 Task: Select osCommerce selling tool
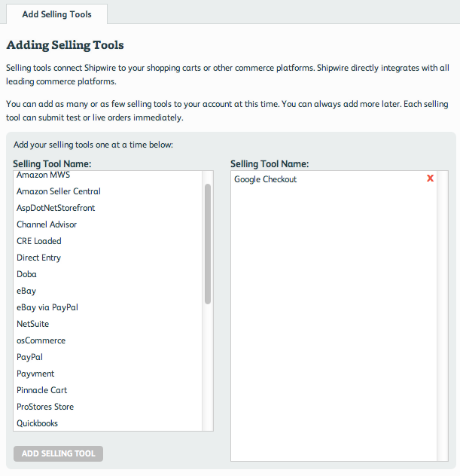41,340
